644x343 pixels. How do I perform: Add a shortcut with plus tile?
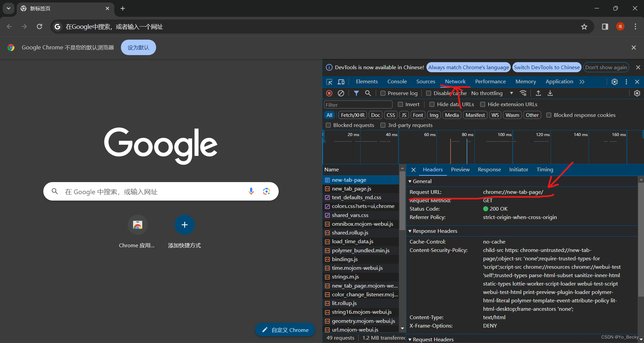[x=184, y=225]
